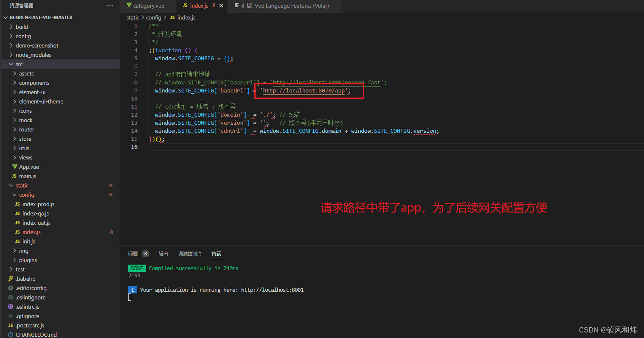Image resolution: width=644 pixels, height=338 pixels.
Task: Open the .editorconfig file
Action: click(x=31, y=288)
